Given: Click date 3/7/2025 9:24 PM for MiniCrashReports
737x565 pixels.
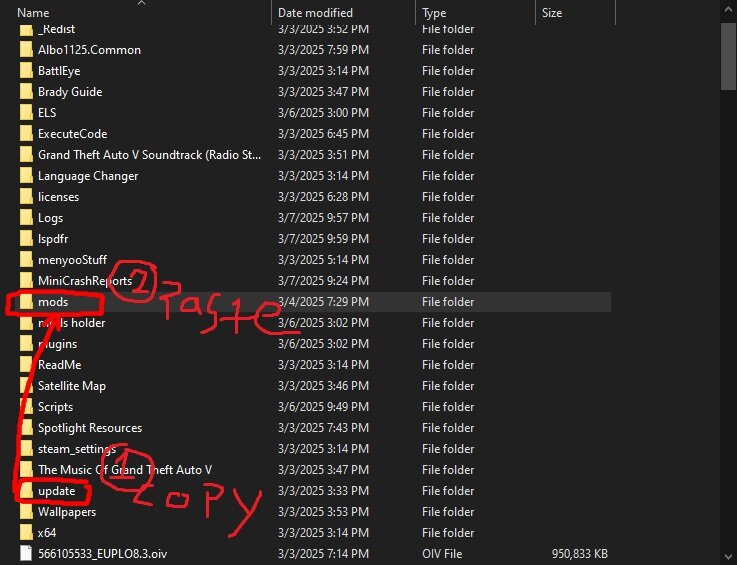Looking at the screenshot, I should (323, 281).
